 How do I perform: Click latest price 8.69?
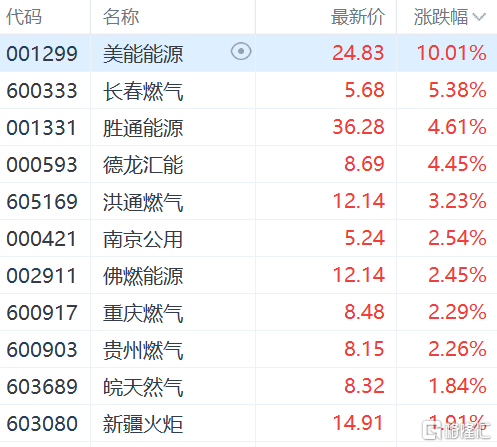[364, 164]
